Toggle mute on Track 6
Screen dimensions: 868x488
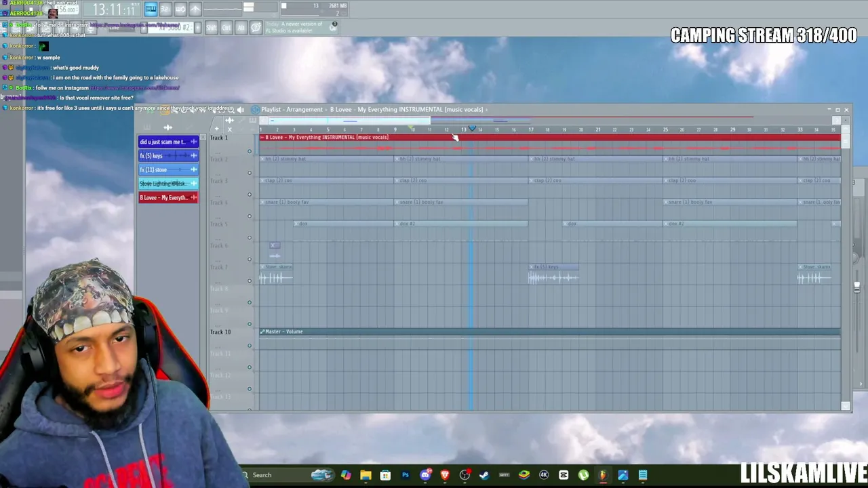[250, 260]
